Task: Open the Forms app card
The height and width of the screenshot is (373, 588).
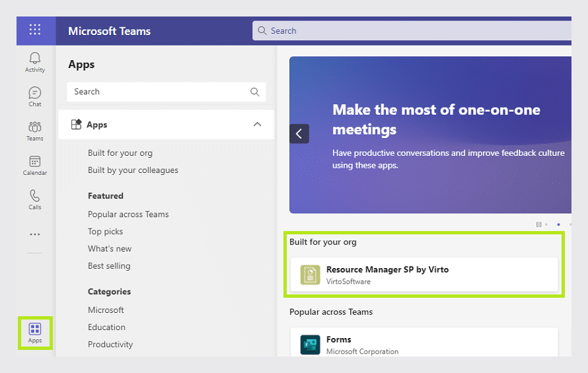Action: [x=424, y=342]
